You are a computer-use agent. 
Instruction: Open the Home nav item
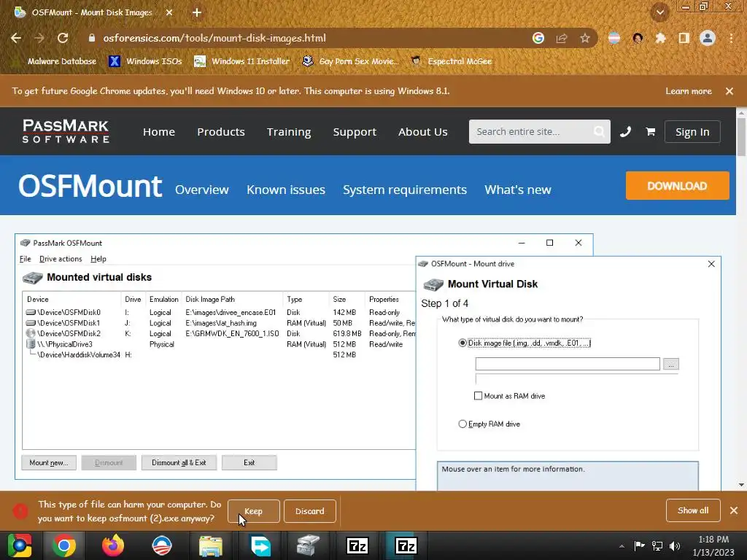158,132
